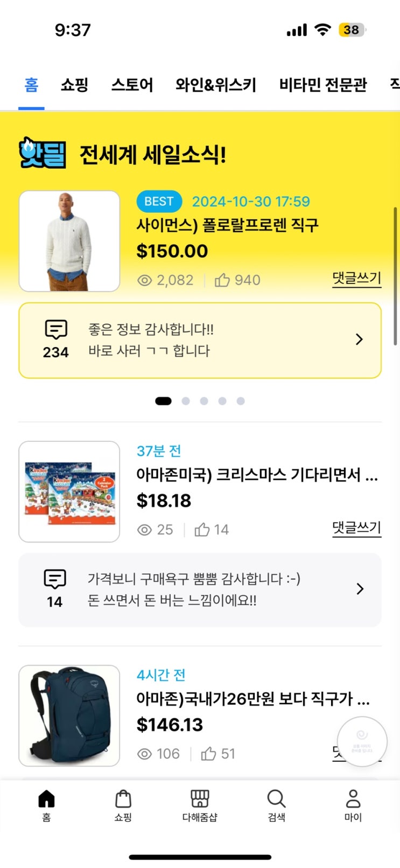400x868 pixels.
Task: Expand comments chevron on the 234-comment box
Action: pos(359,339)
